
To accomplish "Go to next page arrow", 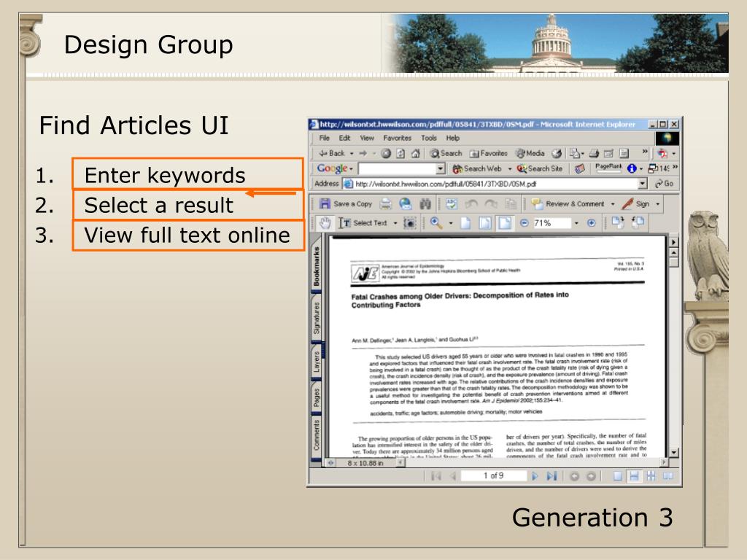I will (535, 475).
